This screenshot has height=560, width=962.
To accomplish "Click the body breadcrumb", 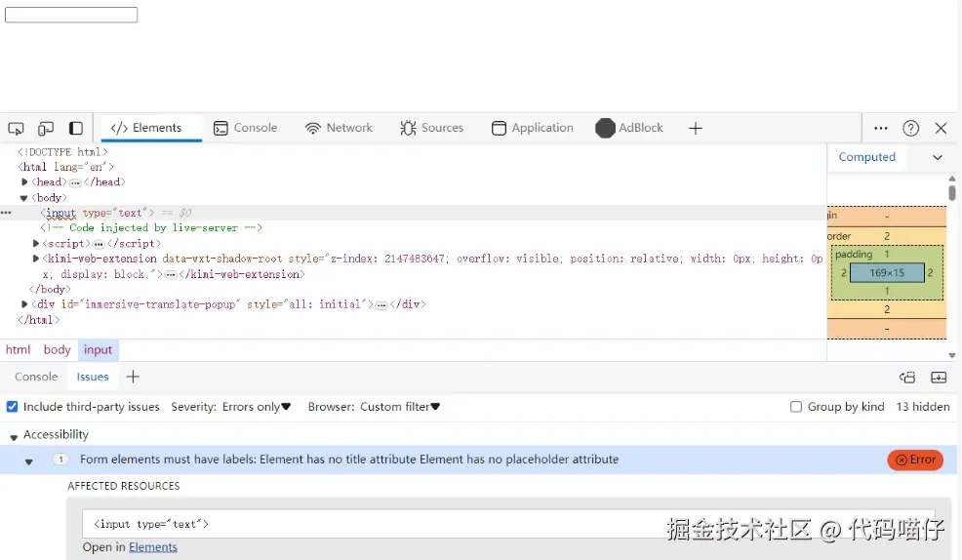I will pyautogui.click(x=57, y=349).
